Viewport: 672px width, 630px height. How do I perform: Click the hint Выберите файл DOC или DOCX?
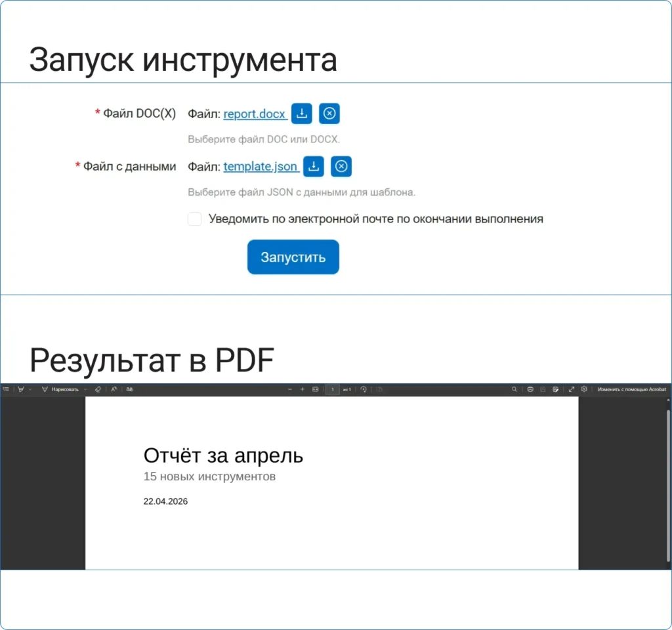click(x=264, y=139)
